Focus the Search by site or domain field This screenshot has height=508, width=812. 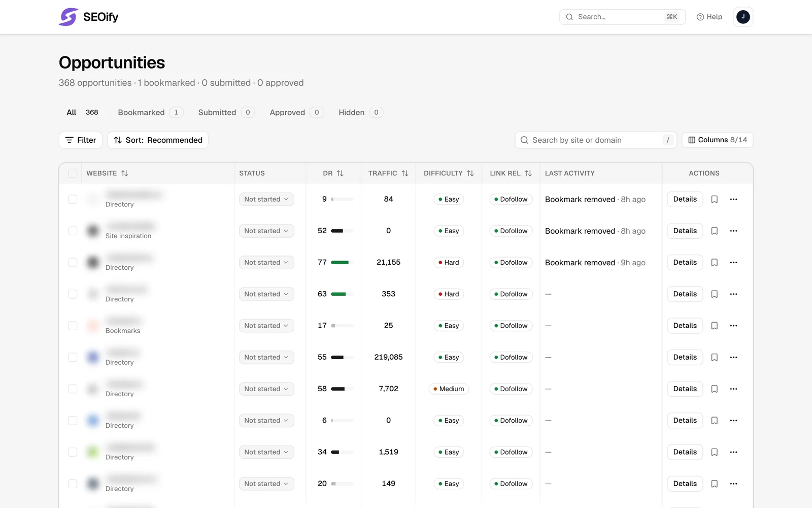596,140
